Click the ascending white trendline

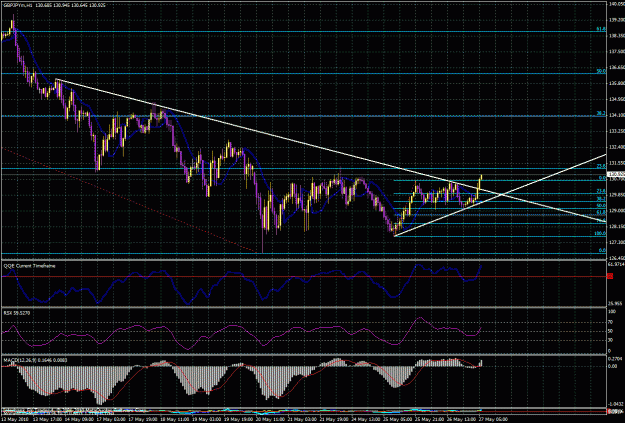coord(500,195)
